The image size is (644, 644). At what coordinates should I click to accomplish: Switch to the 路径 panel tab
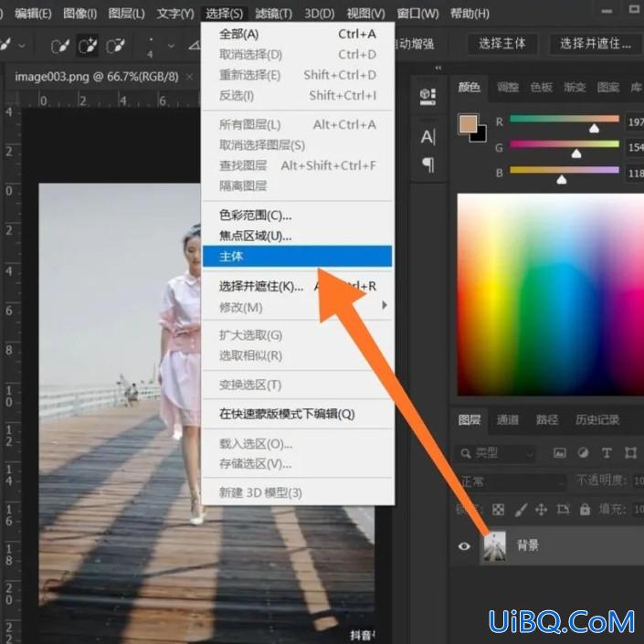(x=546, y=420)
